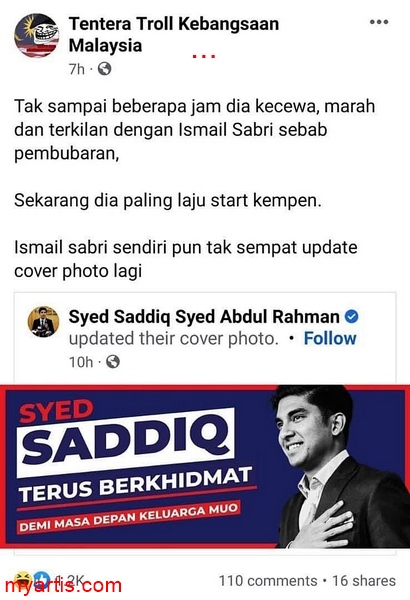Click the 7h post timestamp
Viewport: 410px width, 600px height.
pyautogui.click(x=77, y=69)
